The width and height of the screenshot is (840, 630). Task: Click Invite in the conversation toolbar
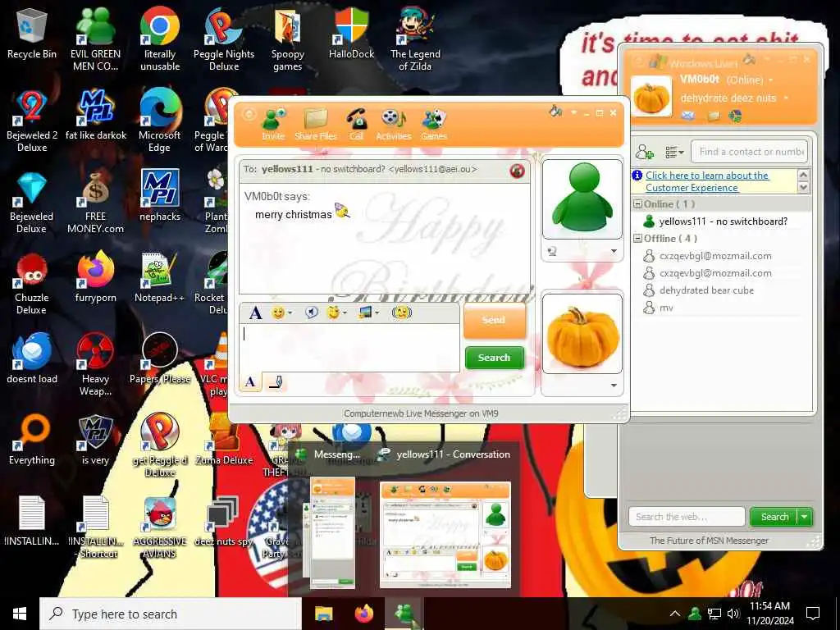pos(273,125)
